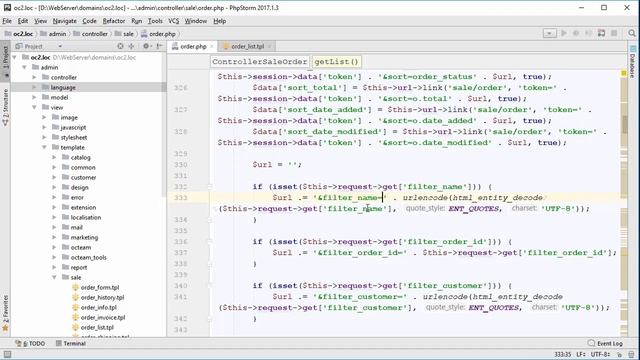This screenshot has width=640, height=360.
Task: Click the scroll from source target icon
Action: point(120,46)
